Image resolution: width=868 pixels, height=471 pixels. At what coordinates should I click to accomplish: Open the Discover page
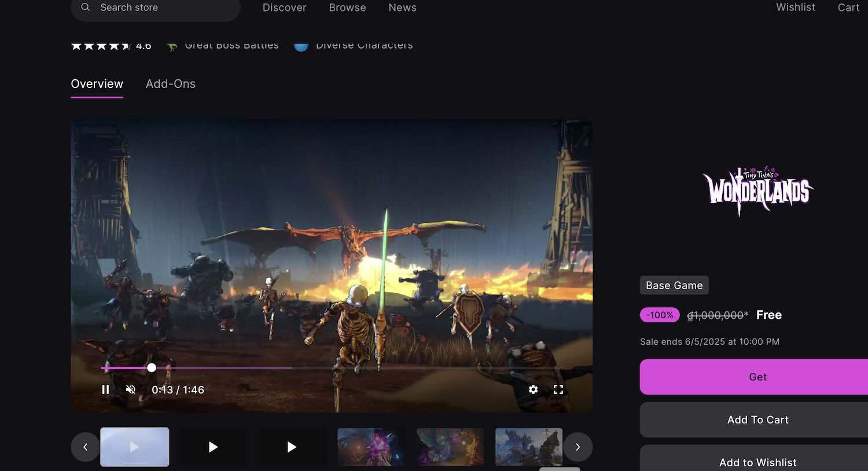coord(285,8)
